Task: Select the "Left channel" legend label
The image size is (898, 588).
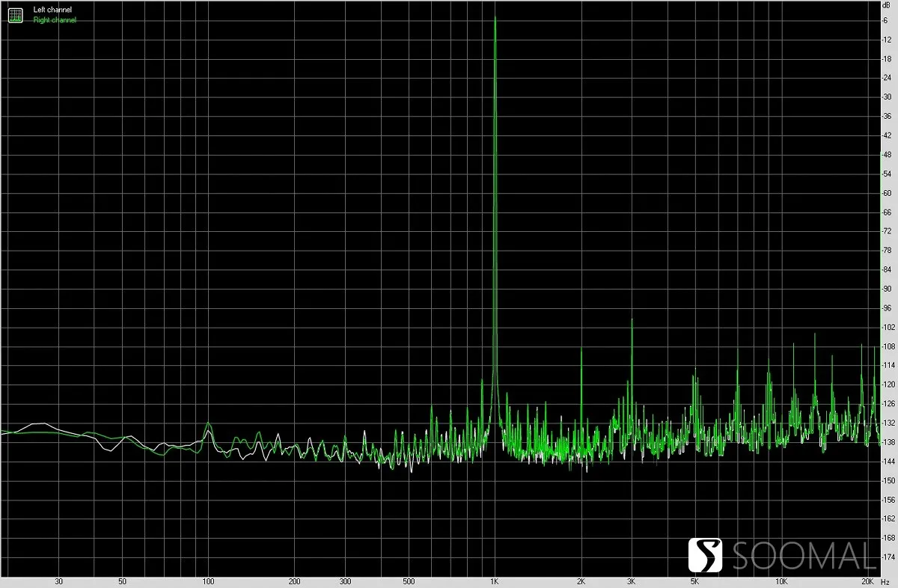Action: (53, 10)
